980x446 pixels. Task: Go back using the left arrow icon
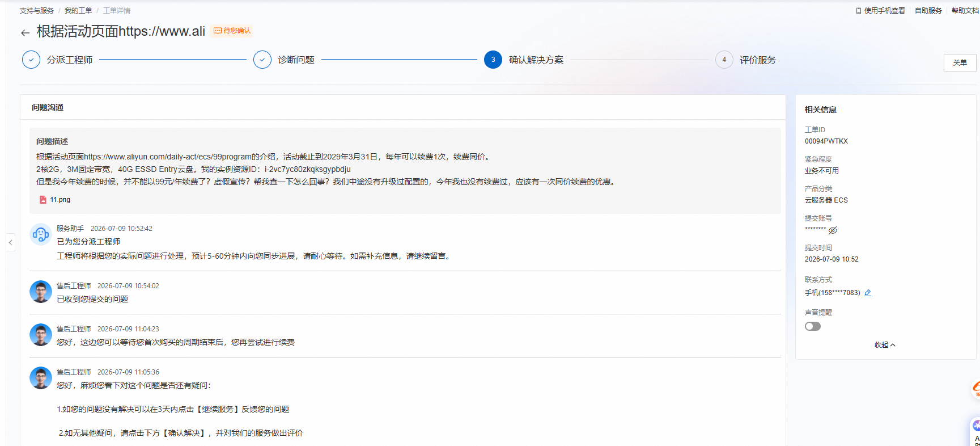coord(25,33)
